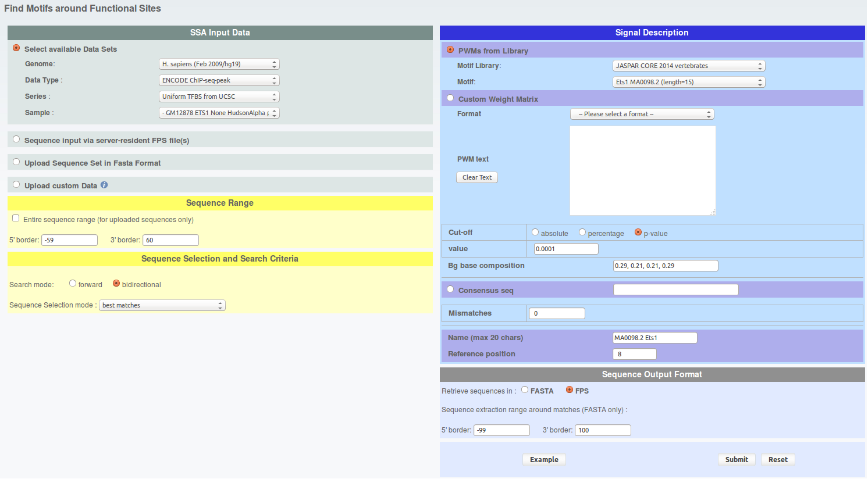The width and height of the screenshot is (868, 479).
Task: Open the Sequence Selection mode dropdown
Action: tap(162, 305)
